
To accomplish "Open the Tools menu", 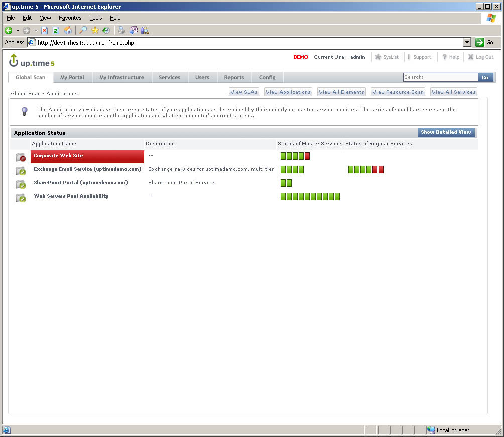I will [x=96, y=18].
